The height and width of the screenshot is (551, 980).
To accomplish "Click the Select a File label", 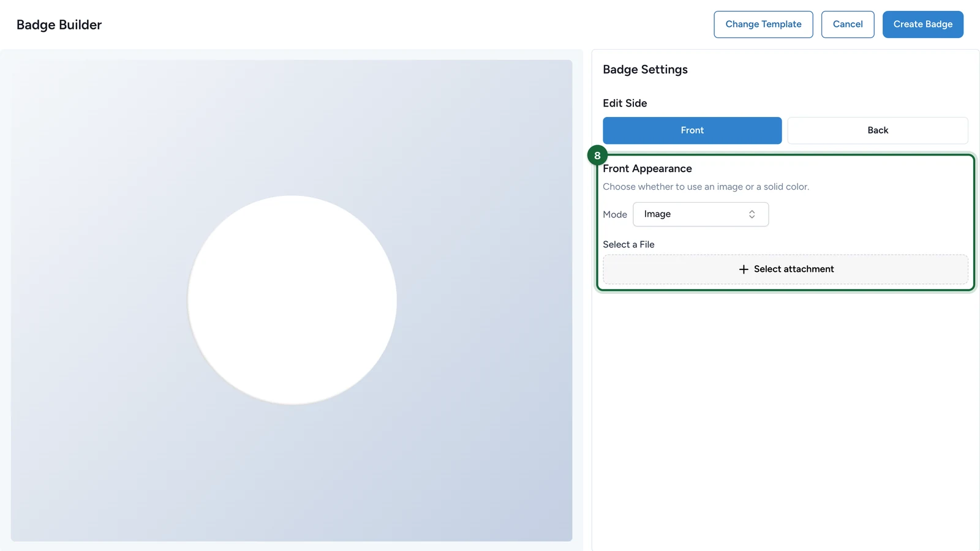I will pyautogui.click(x=628, y=245).
